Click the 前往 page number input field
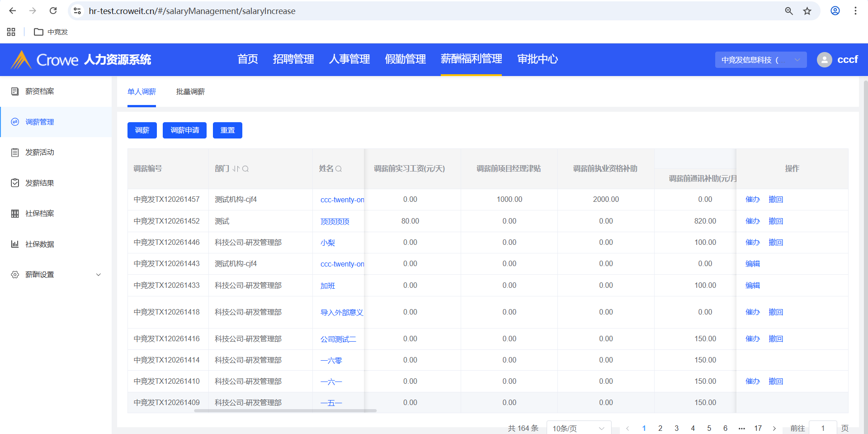This screenshot has width=868, height=434. coord(822,428)
